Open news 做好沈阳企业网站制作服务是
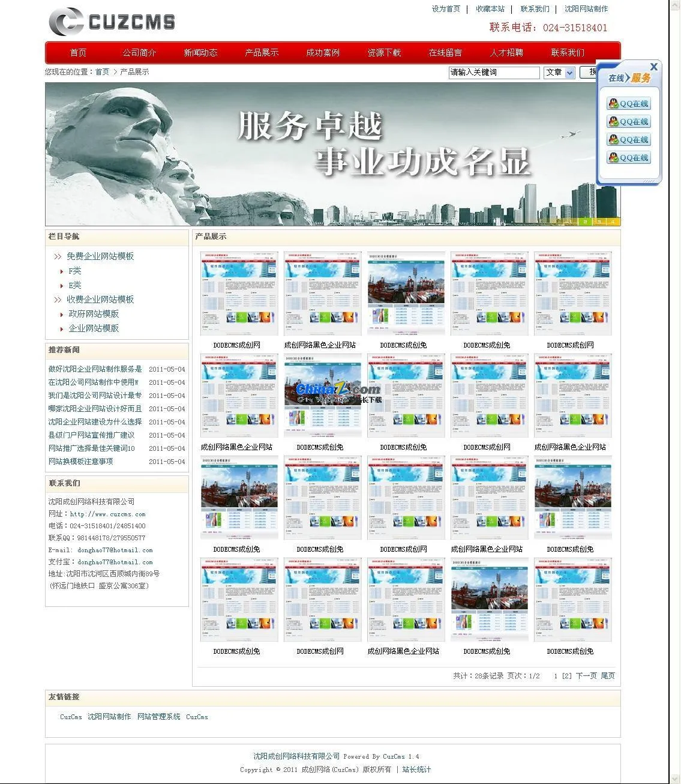The image size is (681, 784). pyautogui.click(x=95, y=369)
